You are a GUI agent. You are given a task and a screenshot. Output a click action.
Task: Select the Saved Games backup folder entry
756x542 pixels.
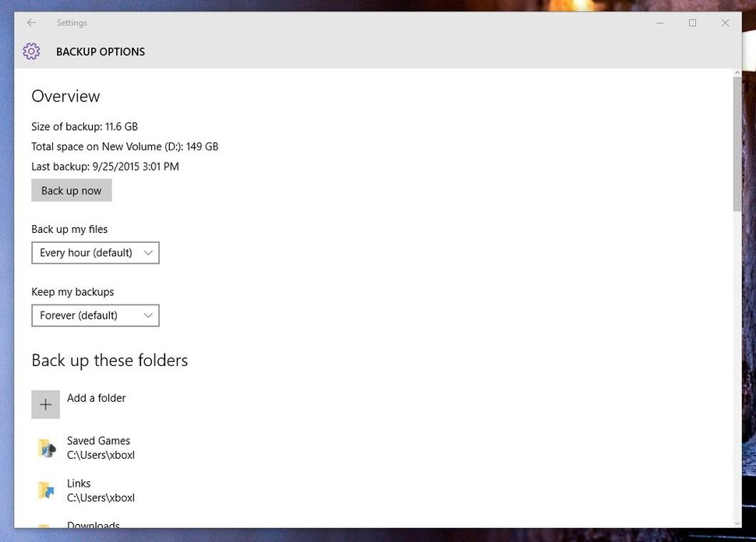coord(99,448)
